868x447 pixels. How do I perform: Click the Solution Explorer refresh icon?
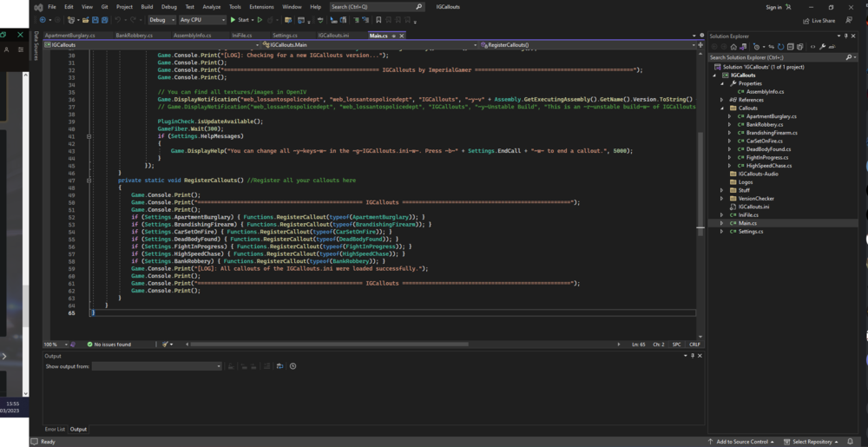(781, 47)
